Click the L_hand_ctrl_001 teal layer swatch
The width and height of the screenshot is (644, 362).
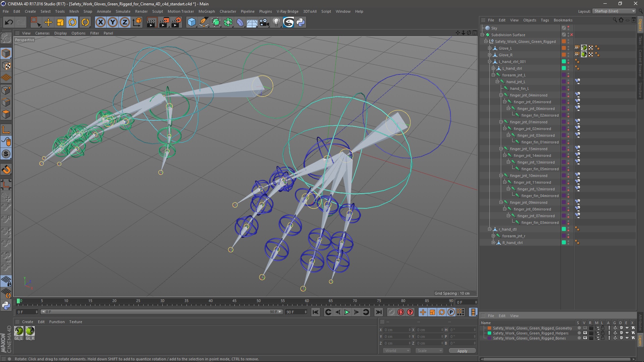pos(564,61)
